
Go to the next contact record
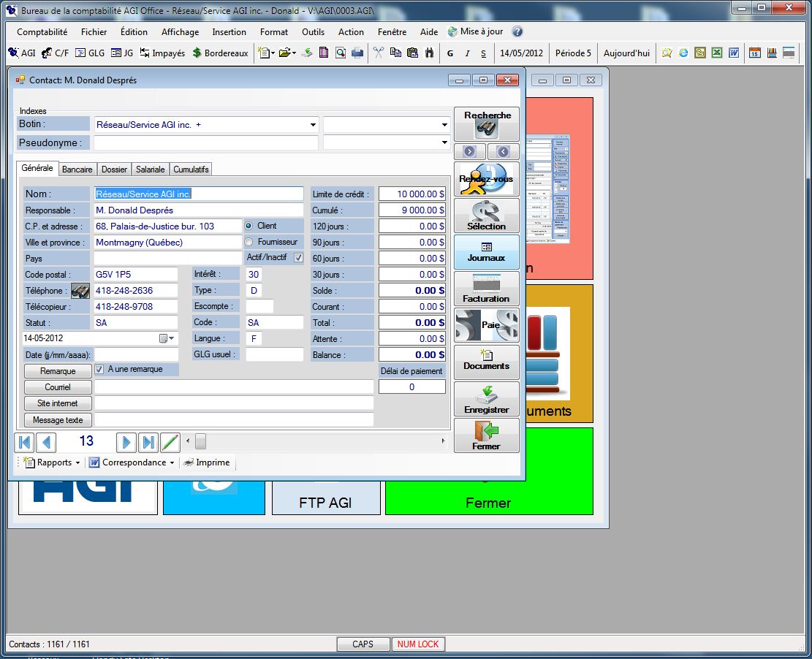(x=126, y=442)
